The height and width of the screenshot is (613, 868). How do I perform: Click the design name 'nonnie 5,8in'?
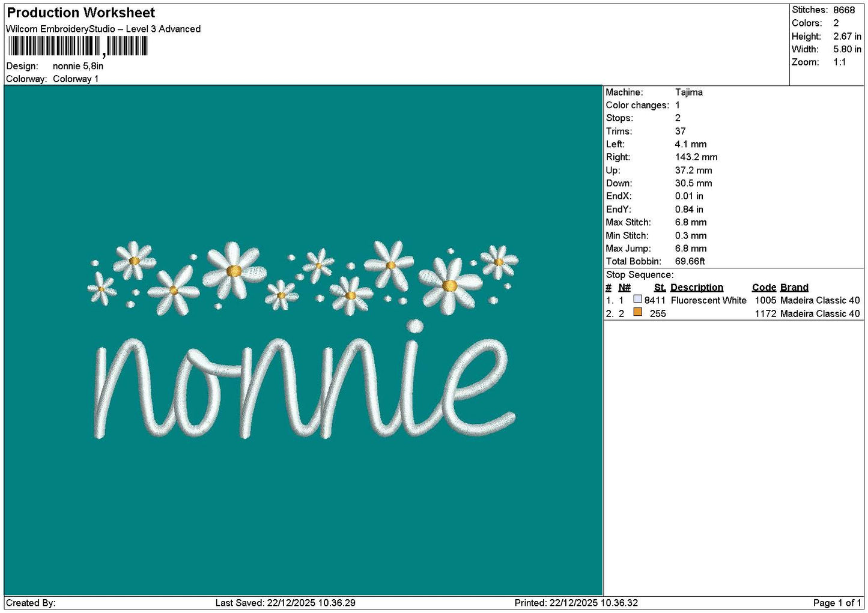pyautogui.click(x=78, y=66)
